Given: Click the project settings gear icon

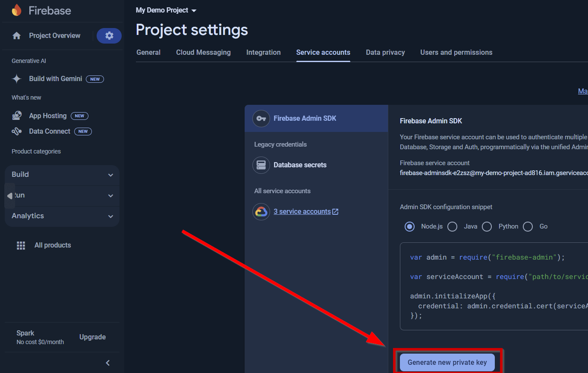Looking at the screenshot, I should (x=109, y=35).
